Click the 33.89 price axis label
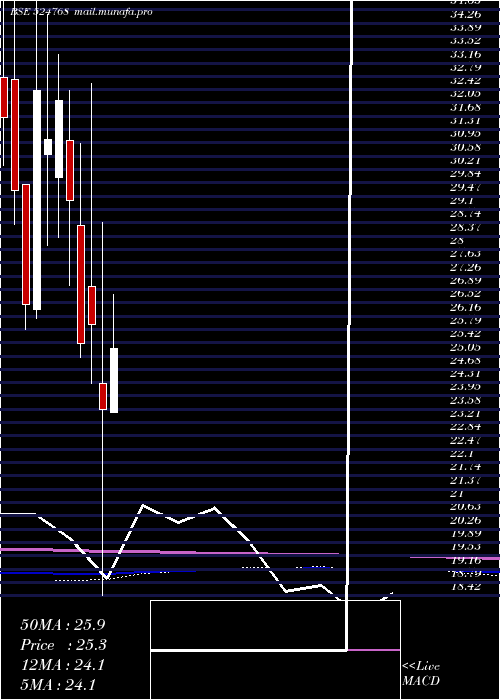The height and width of the screenshot is (700, 500). [x=466, y=27]
